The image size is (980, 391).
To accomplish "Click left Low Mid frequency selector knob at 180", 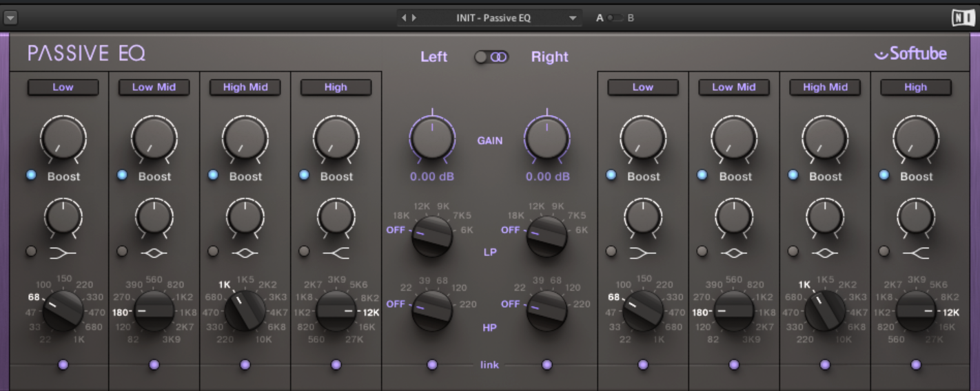I will click(154, 310).
